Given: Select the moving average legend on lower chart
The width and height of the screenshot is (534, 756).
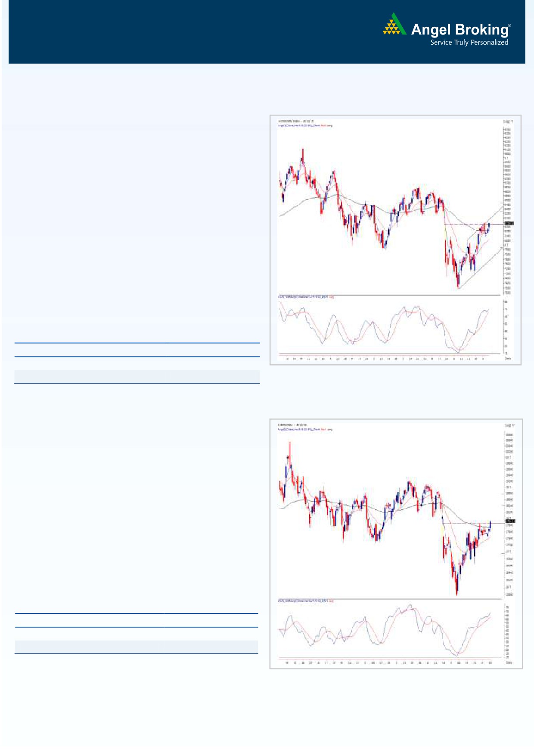Looking at the screenshot, I should (305, 429).
